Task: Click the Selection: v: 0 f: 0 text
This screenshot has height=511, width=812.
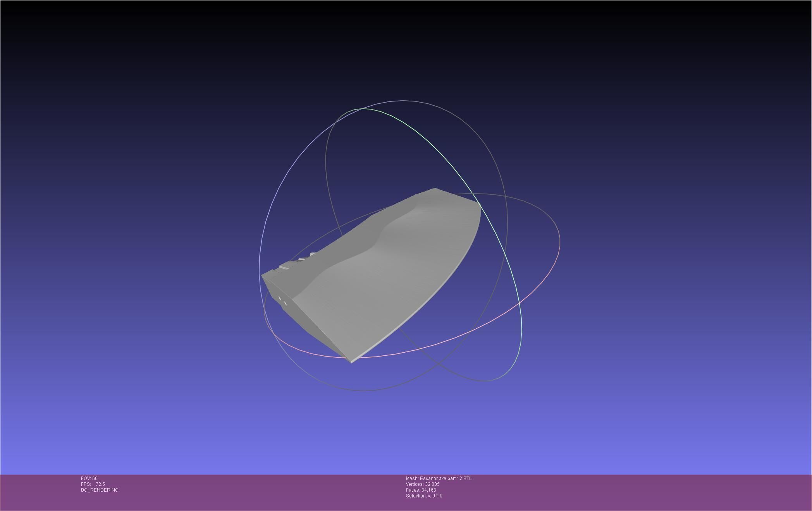Action: (x=424, y=496)
